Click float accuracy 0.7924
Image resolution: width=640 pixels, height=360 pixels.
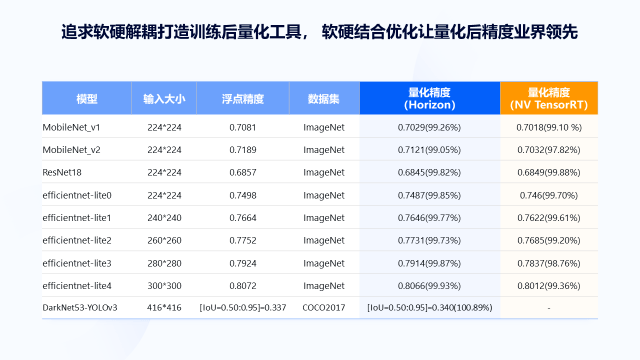[243, 263]
